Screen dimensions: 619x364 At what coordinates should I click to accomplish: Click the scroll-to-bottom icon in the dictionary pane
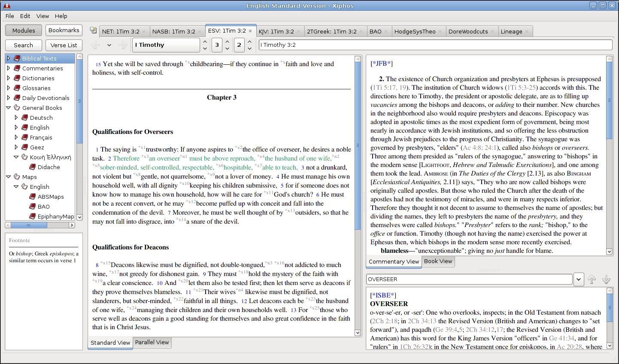(606, 279)
